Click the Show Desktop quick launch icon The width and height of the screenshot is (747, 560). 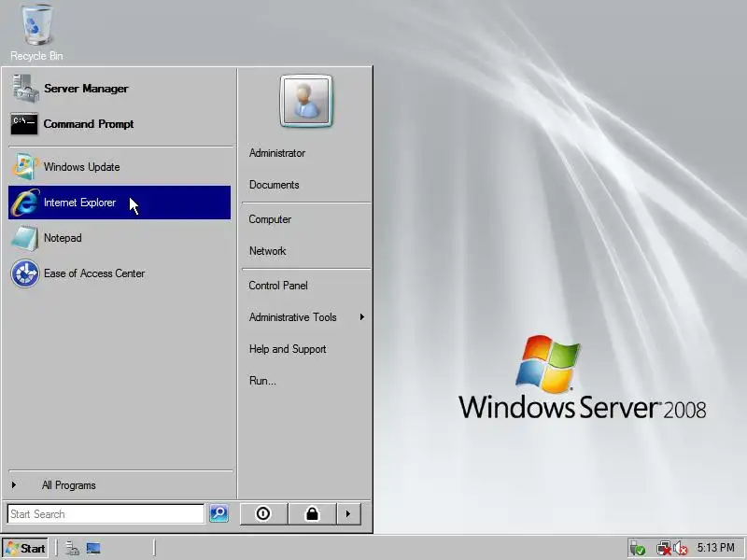point(93,549)
